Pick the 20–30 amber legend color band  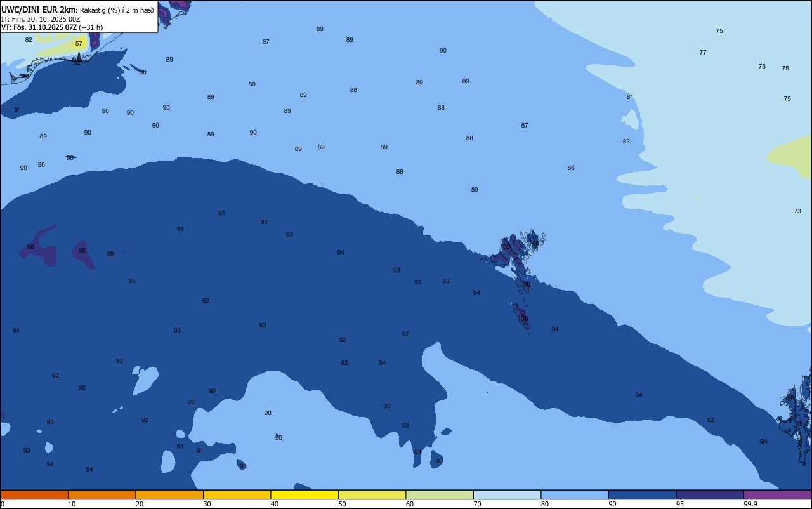(169, 494)
